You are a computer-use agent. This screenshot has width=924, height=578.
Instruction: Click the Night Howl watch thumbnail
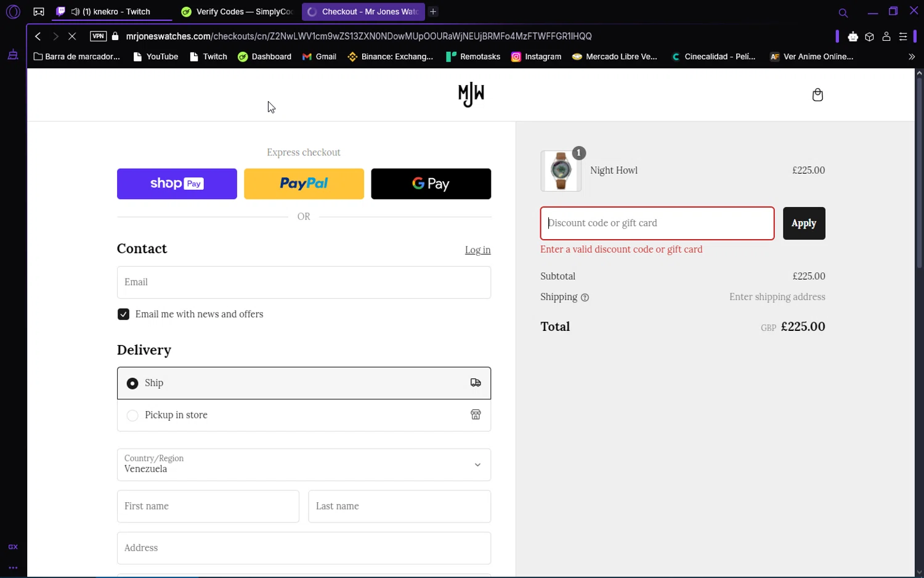click(561, 171)
